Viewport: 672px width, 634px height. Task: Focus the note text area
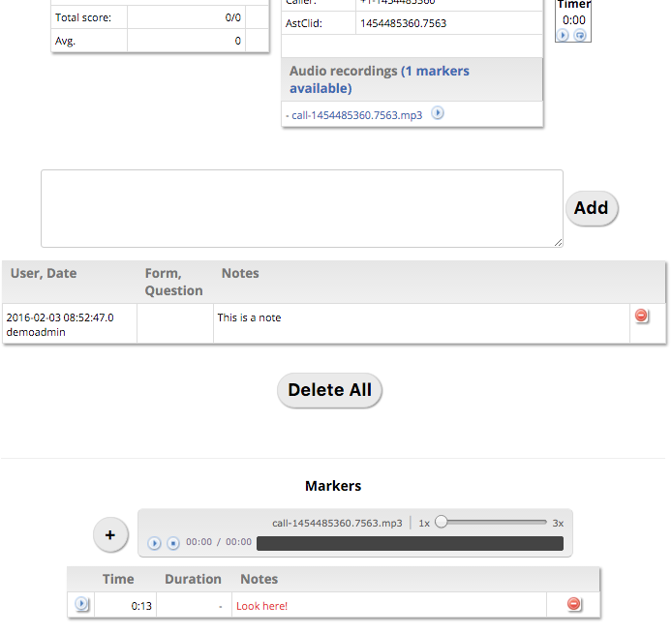coord(301,208)
